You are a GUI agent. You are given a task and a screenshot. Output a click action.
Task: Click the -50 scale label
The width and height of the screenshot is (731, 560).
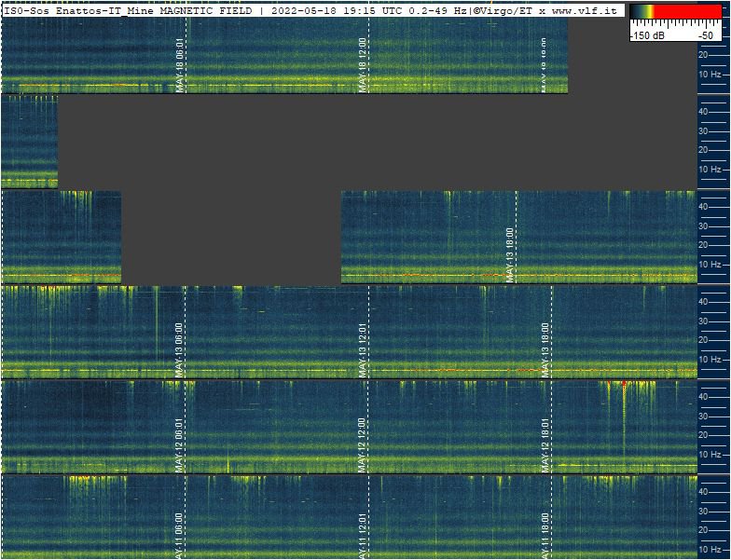coord(706,34)
